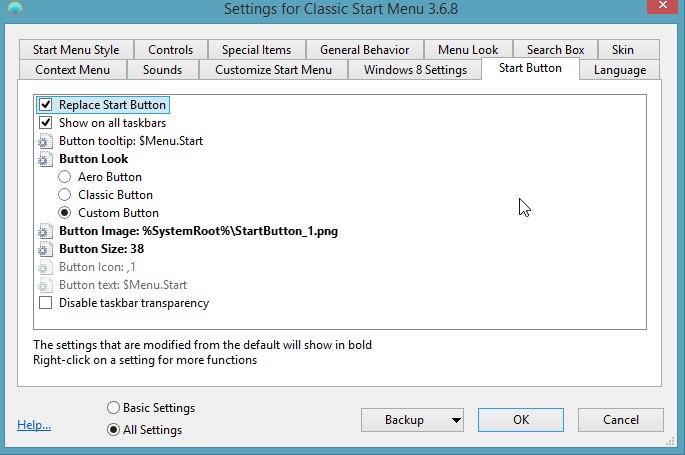Enable Disable taskbar transparency checkbox

click(45, 303)
